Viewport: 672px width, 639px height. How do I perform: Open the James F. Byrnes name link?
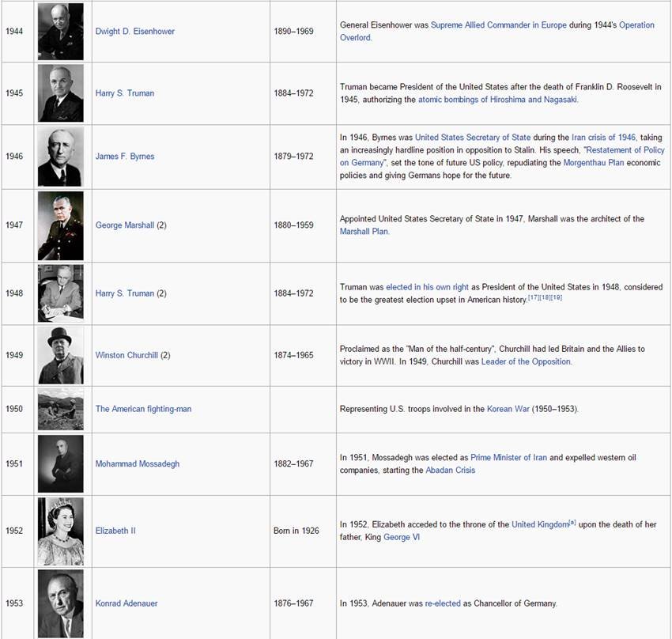tap(125, 157)
